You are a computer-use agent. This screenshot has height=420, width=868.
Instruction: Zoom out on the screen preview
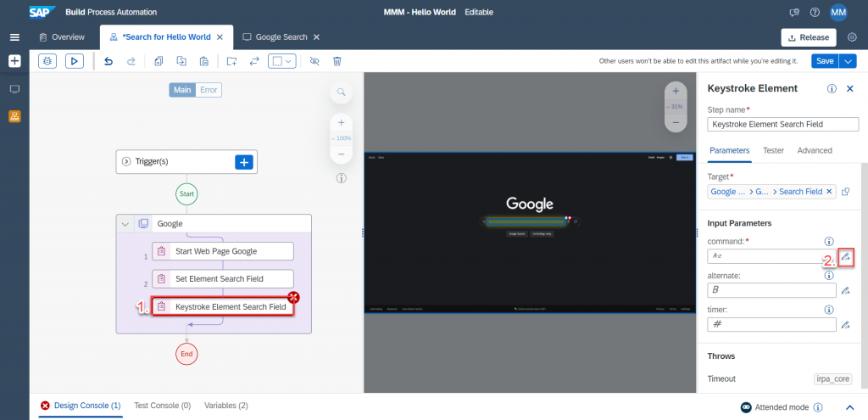[x=676, y=122]
